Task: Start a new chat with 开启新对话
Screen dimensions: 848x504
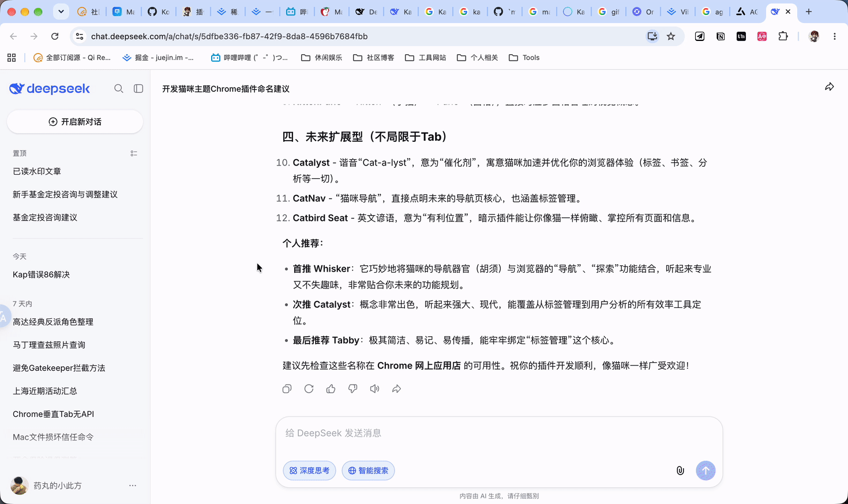Action: click(x=75, y=122)
